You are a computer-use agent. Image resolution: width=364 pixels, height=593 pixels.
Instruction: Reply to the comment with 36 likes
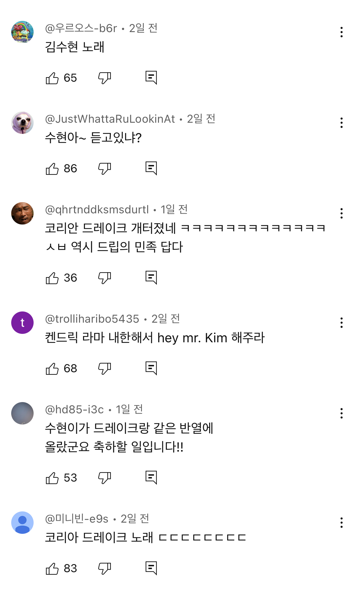tap(151, 278)
